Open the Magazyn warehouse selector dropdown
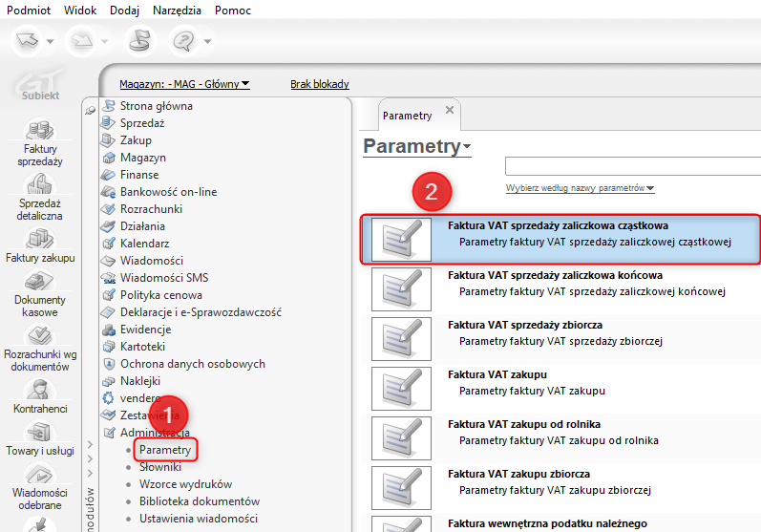 184,84
